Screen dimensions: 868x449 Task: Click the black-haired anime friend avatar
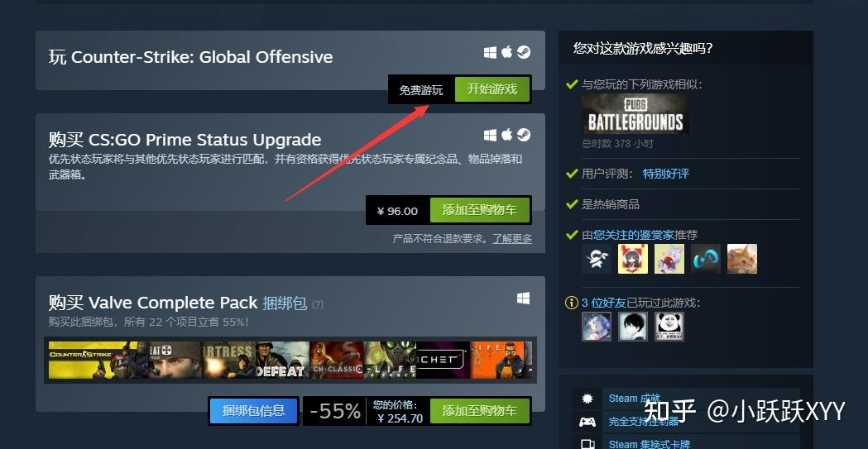[633, 327]
